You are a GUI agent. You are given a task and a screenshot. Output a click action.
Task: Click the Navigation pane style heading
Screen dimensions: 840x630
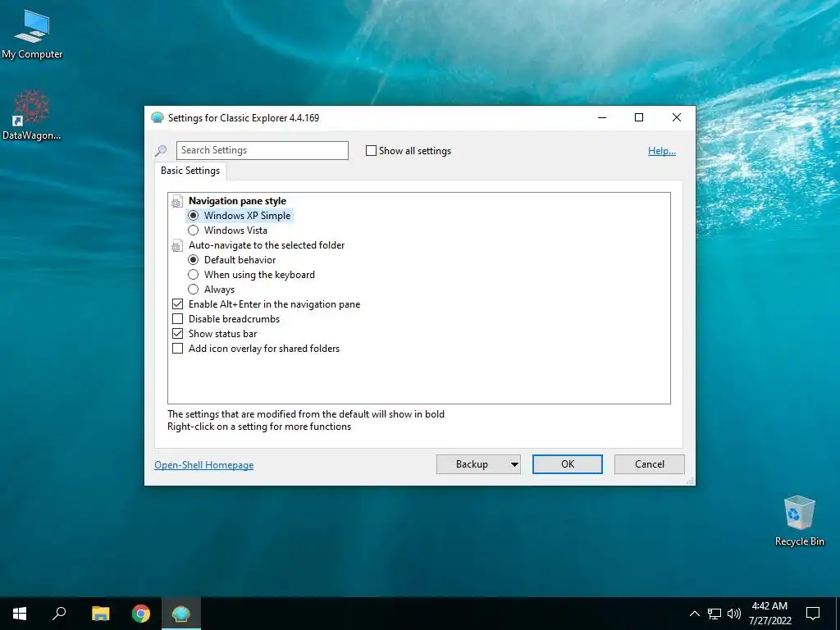237,201
